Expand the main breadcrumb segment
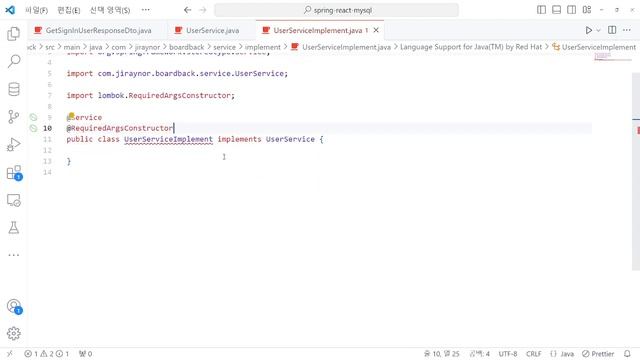Screen dimensions: 640x360 [72, 47]
